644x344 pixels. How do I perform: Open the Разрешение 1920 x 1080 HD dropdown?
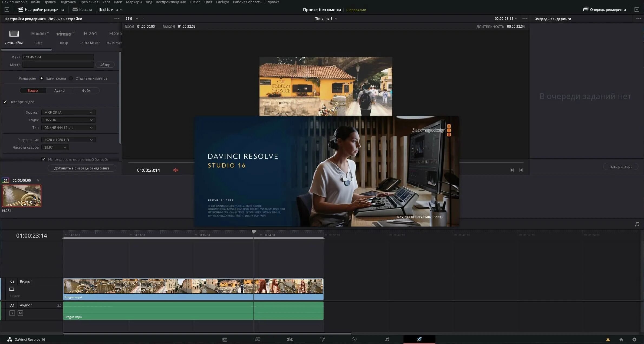pyautogui.click(x=68, y=140)
